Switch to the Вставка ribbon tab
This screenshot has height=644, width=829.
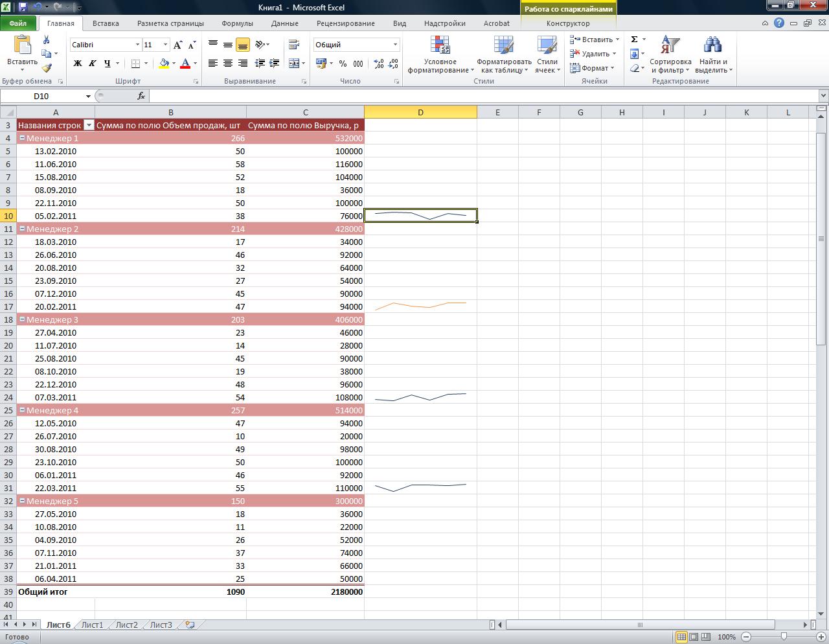(106, 23)
